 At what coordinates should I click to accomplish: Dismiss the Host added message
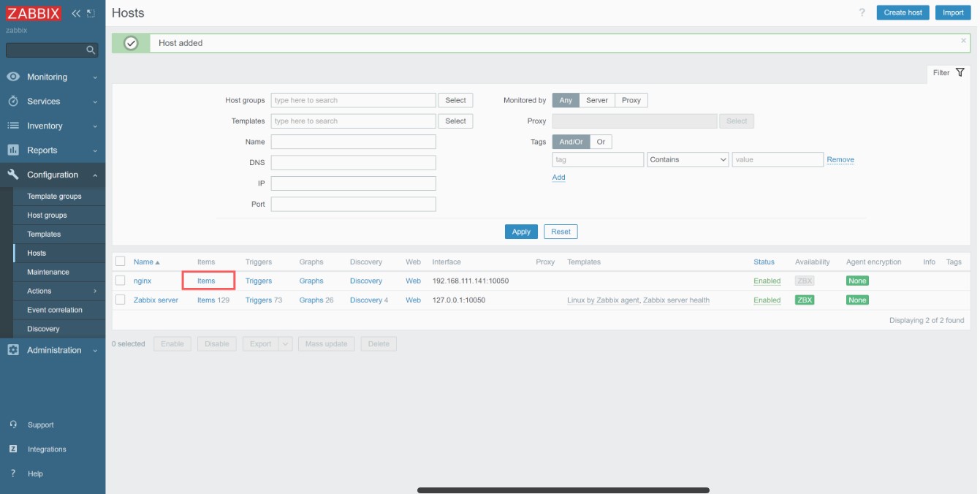click(963, 40)
